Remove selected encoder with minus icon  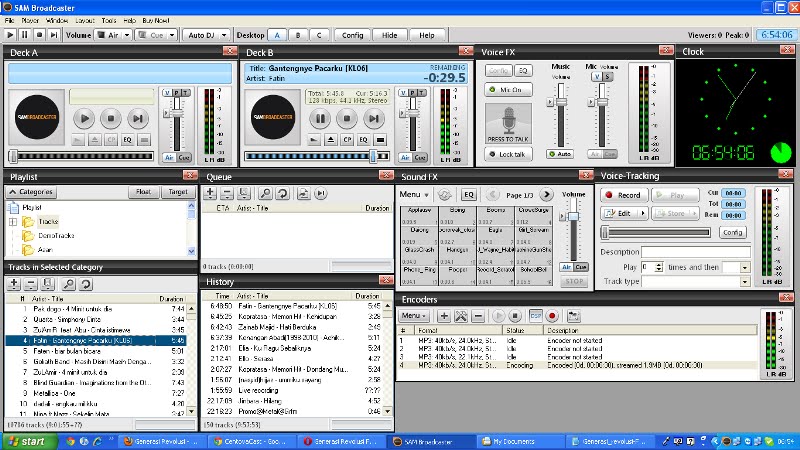(x=478, y=316)
